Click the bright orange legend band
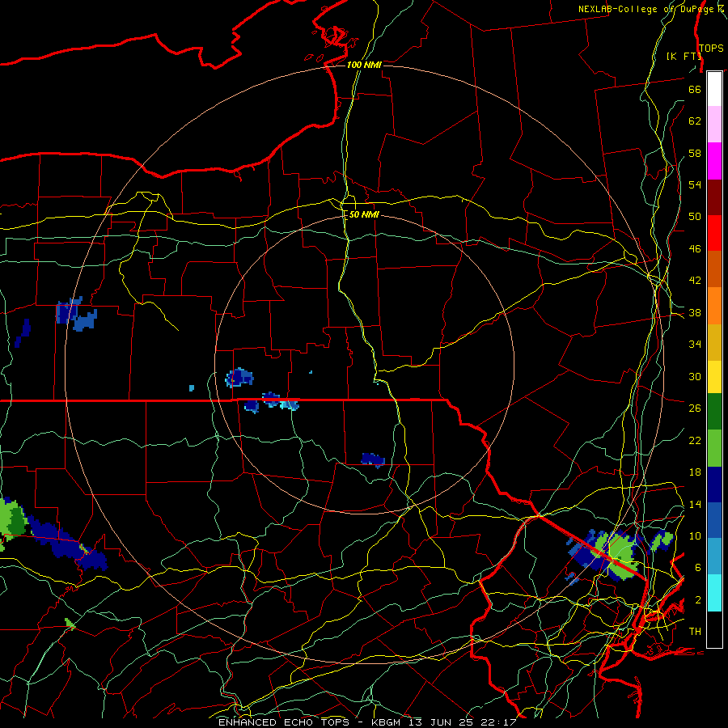Image resolution: width=728 pixels, height=728 pixels. coord(714,306)
